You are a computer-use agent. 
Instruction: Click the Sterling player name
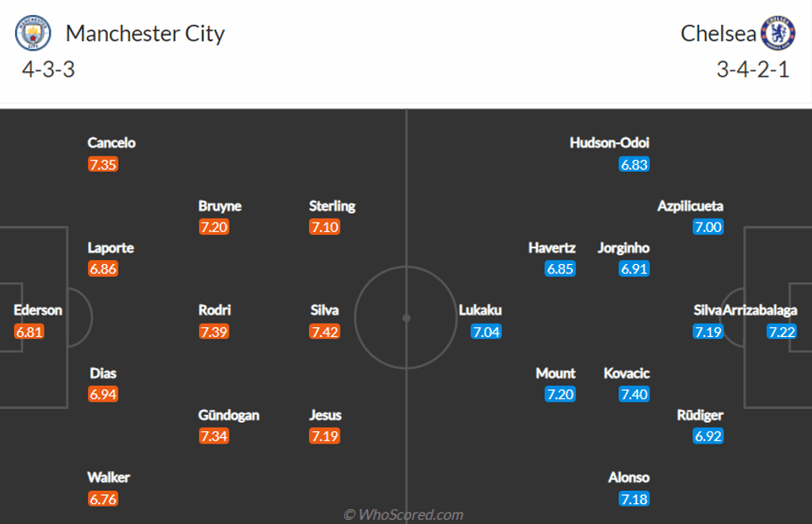(x=332, y=206)
